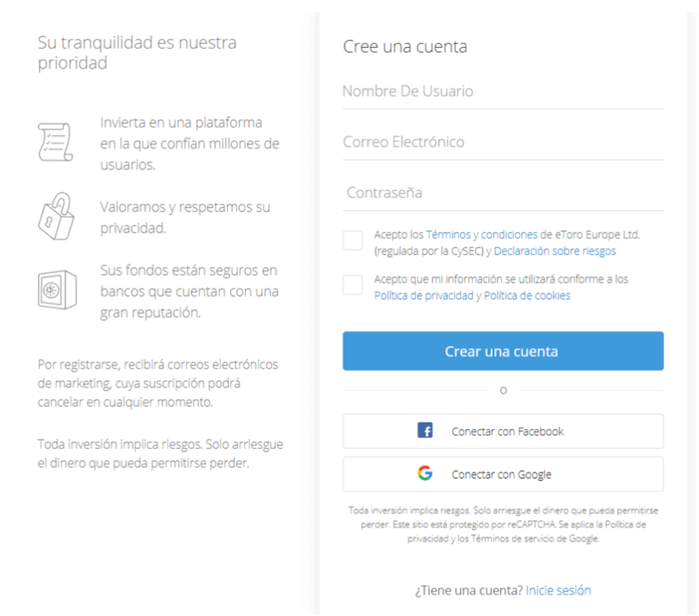Check the privacy policy consent checkbox
Viewport: 699px width, 616px height.
pos(352,285)
